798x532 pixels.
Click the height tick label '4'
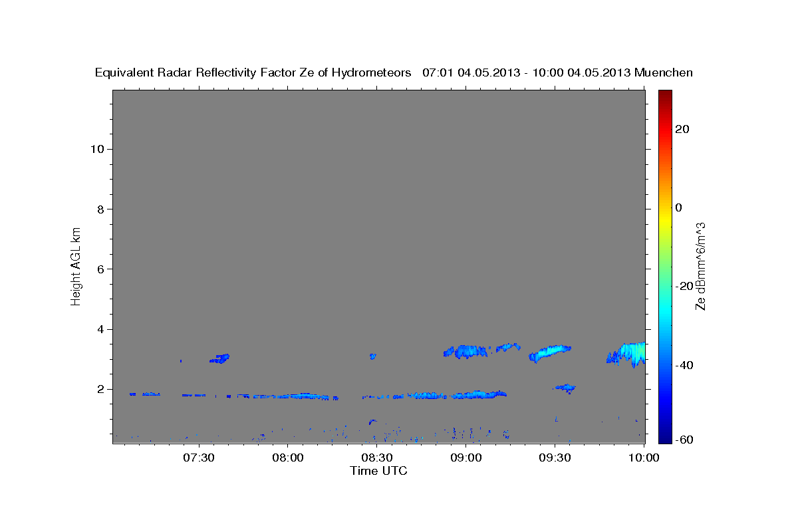tap(100, 329)
